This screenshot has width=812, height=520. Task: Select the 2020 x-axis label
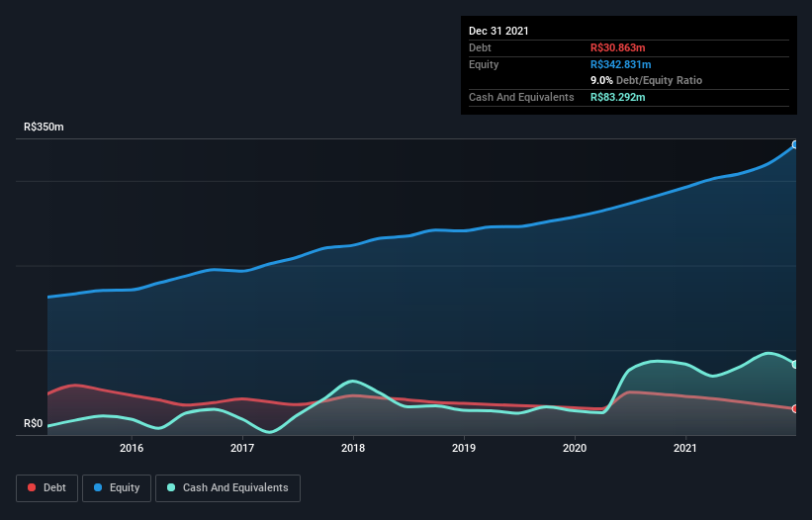[x=576, y=448]
